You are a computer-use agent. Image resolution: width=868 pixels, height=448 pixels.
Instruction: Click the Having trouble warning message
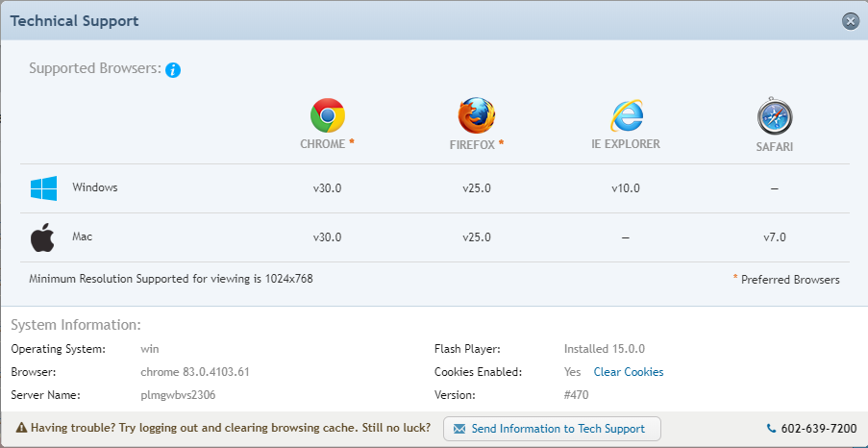[231, 428]
